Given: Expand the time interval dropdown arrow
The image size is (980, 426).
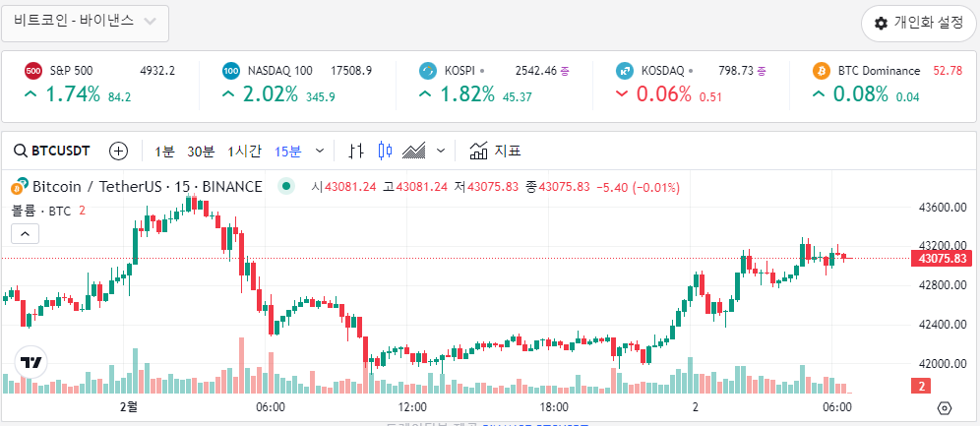Looking at the screenshot, I should tap(319, 151).
